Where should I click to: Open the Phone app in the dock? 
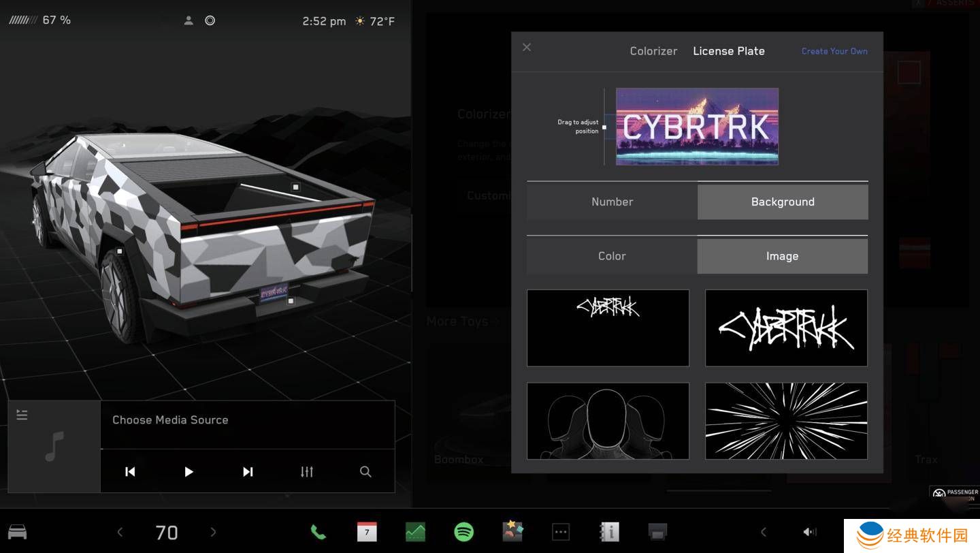click(318, 532)
